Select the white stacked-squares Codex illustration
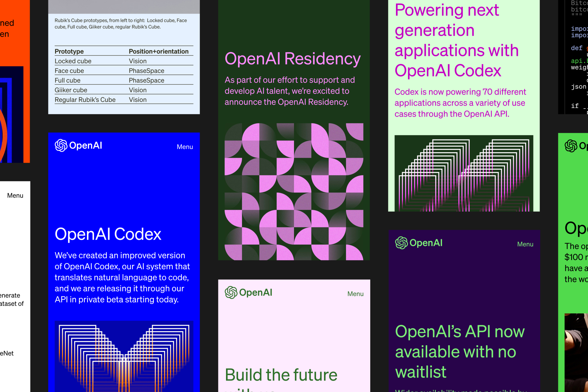 click(464, 173)
